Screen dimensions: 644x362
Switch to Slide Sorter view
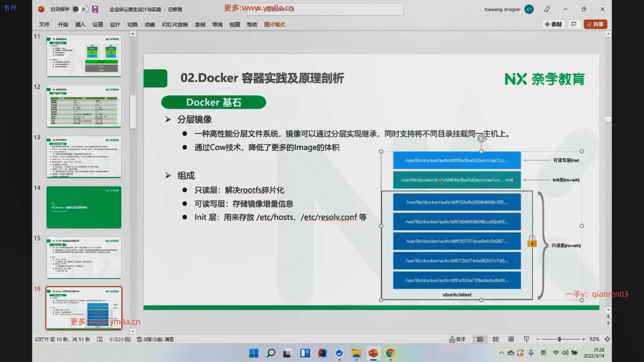[x=495, y=339]
